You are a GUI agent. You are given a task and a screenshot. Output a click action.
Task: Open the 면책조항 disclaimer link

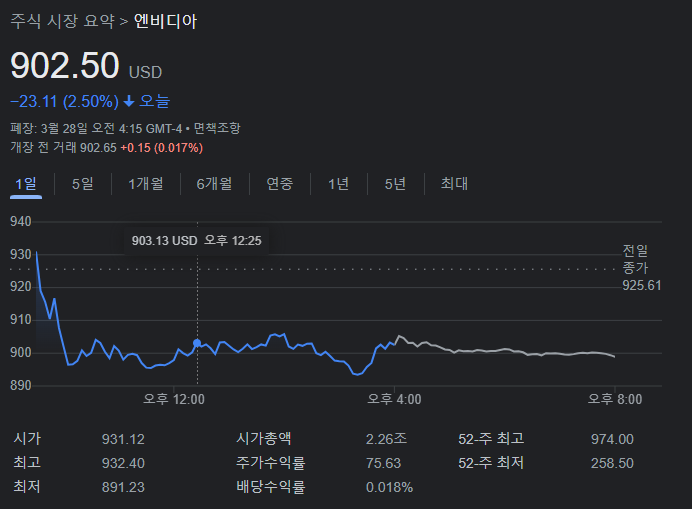217,128
